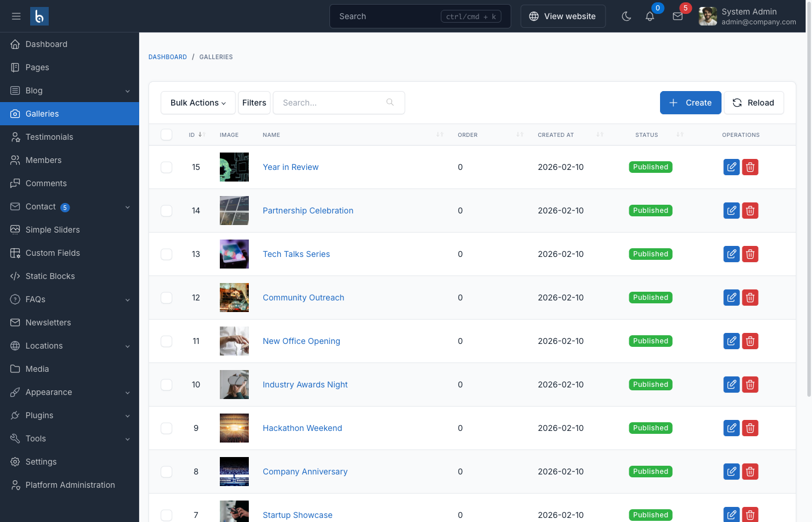
Task: Go to Testimonials in the sidebar
Action: click(50, 137)
